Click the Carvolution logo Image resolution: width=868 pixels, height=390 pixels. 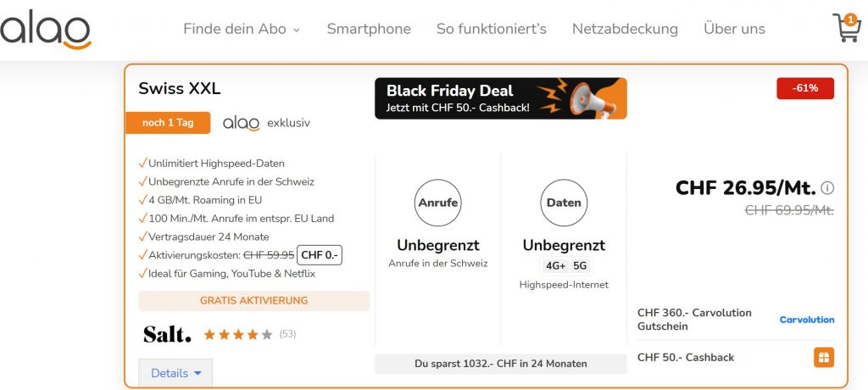(x=807, y=320)
